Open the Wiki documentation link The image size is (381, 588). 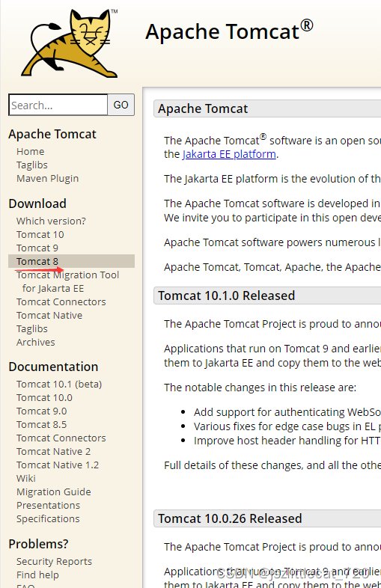pyautogui.click(x=26, y=479)
